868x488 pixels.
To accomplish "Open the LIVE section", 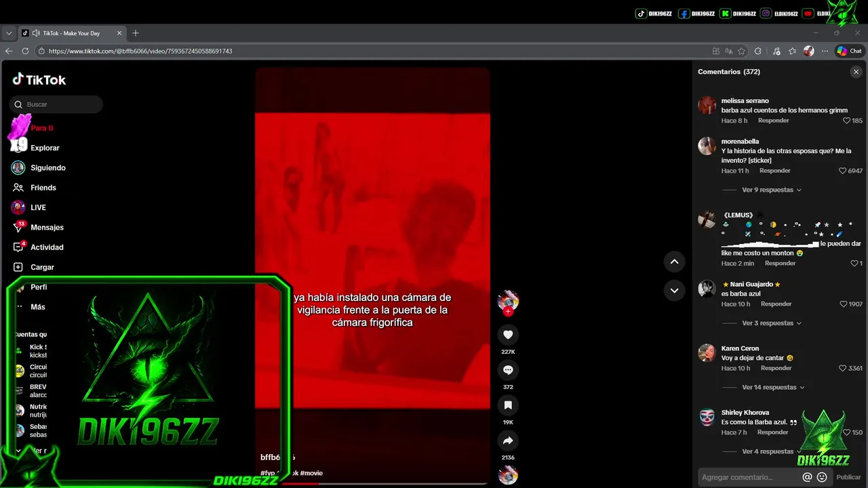I will click(38, 207).
